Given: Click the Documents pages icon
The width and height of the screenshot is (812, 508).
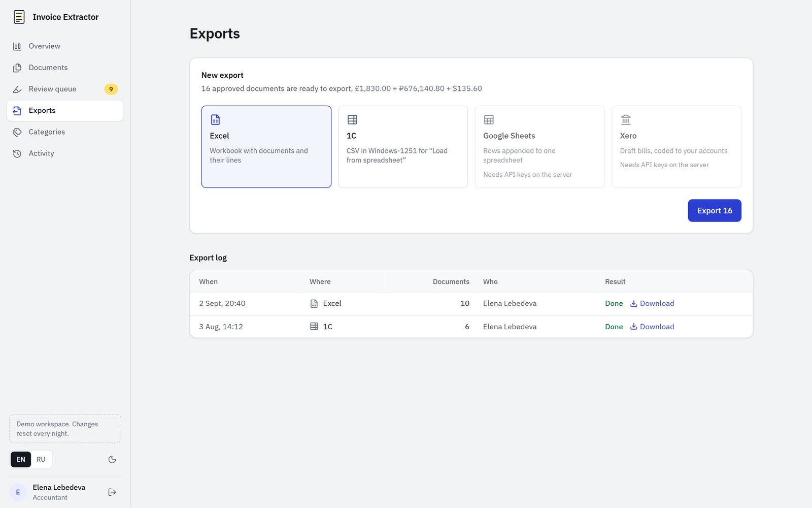Looking at the screenshot, I should coord(17,68).
